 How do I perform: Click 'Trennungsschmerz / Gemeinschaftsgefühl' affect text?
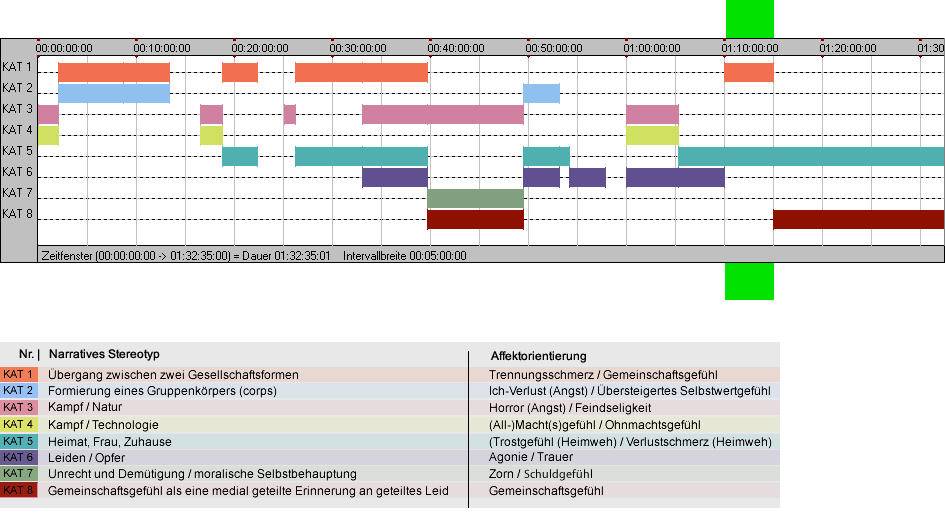point(603,374)
